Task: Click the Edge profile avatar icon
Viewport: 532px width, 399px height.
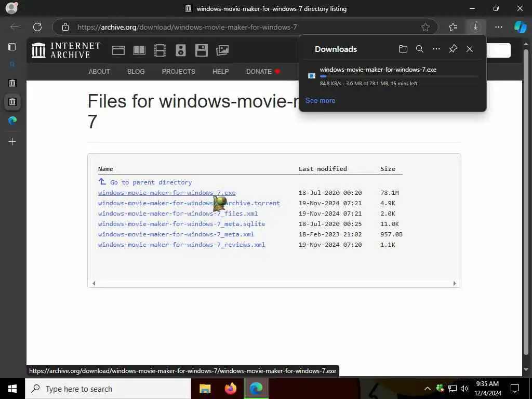Action: click(x=11, y=8)
